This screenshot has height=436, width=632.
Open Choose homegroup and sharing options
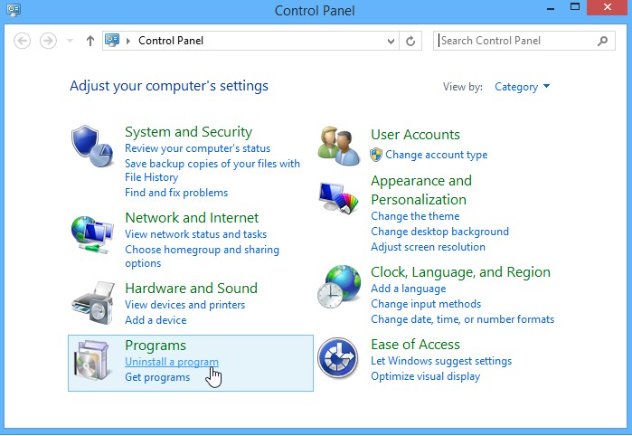pos(202,256)
